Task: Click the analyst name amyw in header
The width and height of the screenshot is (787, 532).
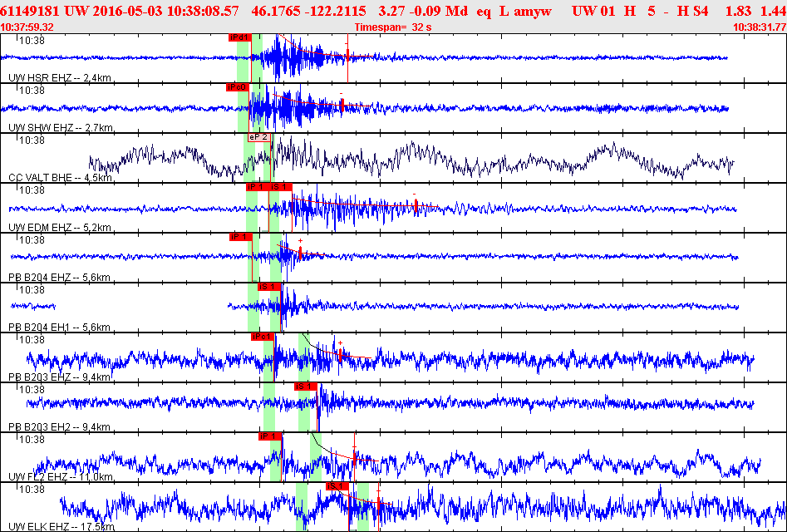Action: coord(533,11)
